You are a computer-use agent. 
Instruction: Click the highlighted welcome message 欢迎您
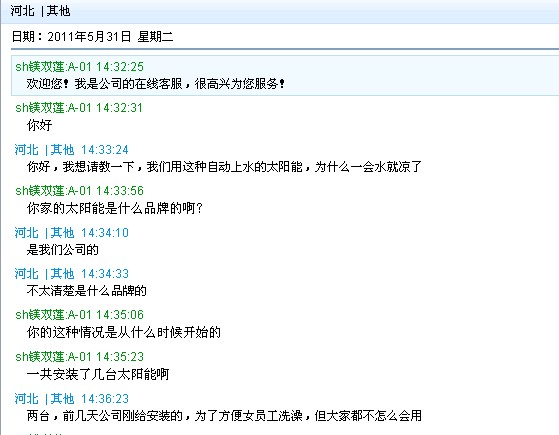(x=156, y=84)
